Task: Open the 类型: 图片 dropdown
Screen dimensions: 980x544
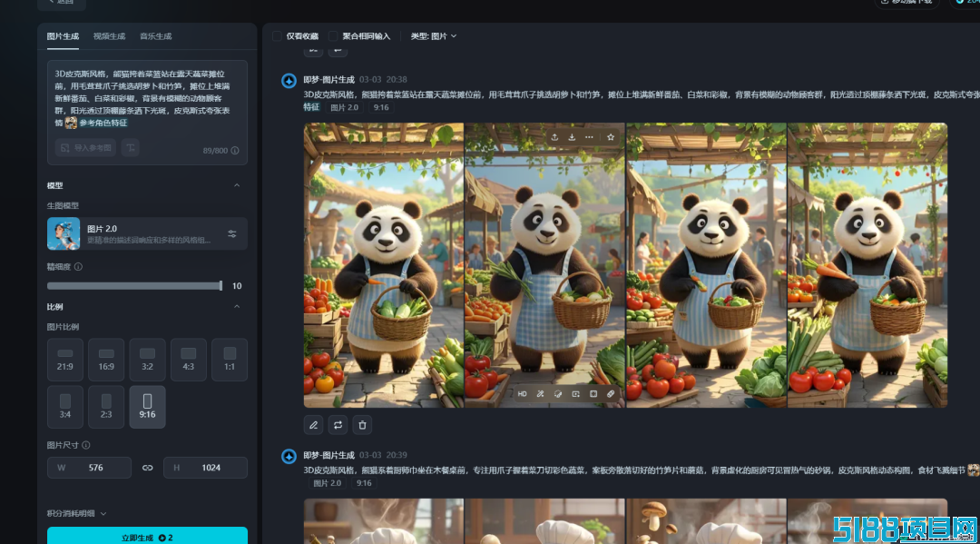Action: (x=433, y=36)
